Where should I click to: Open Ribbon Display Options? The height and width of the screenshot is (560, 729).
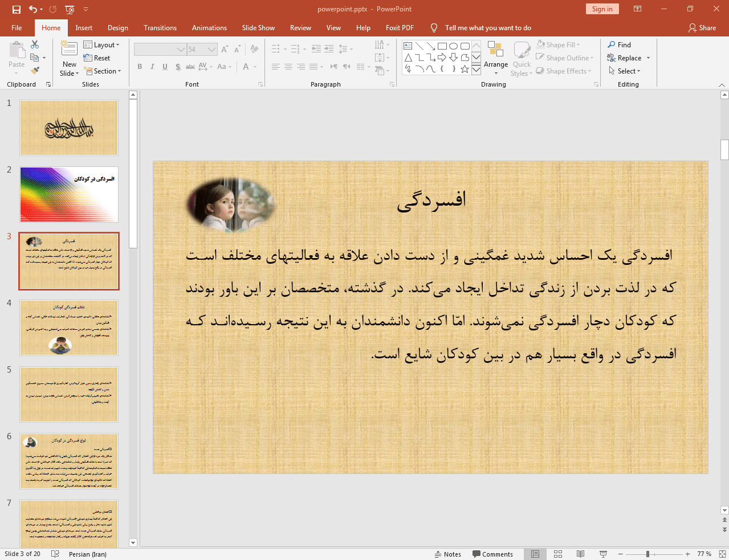pyautogui.click(x=638, y=9)
